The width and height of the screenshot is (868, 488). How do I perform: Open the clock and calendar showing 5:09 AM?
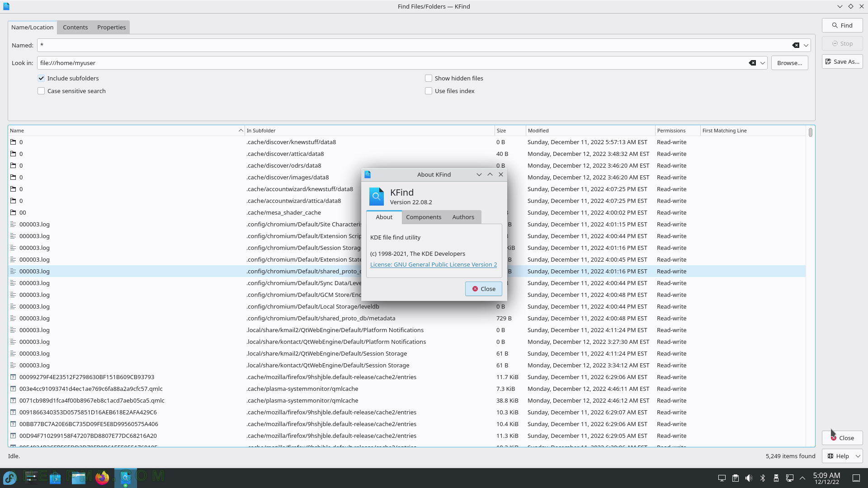tap(826, 478)
